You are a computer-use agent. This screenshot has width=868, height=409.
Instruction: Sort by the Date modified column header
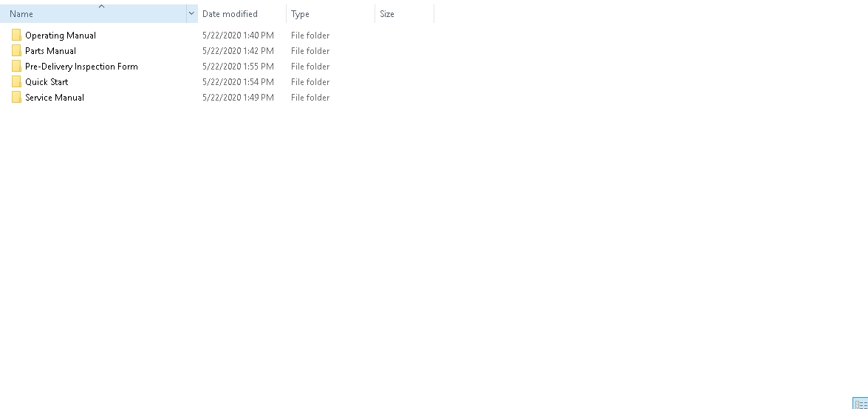click(x=242, y=13)
